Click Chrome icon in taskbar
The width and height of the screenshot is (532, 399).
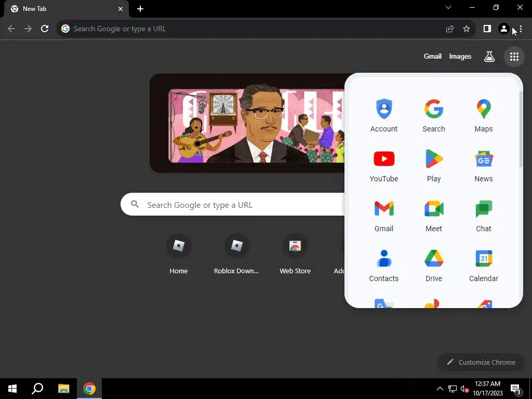tap(89, 389)
